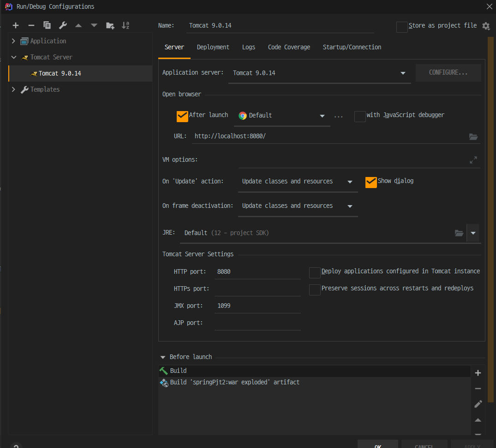
Task: Move configuration down in the list
Action: tap(94, 26)
